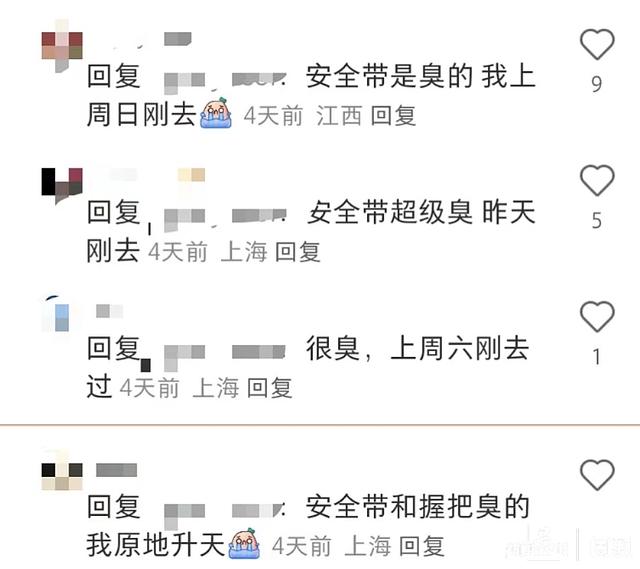Like the 安全带和握把臭的 comment

(597, 475)
